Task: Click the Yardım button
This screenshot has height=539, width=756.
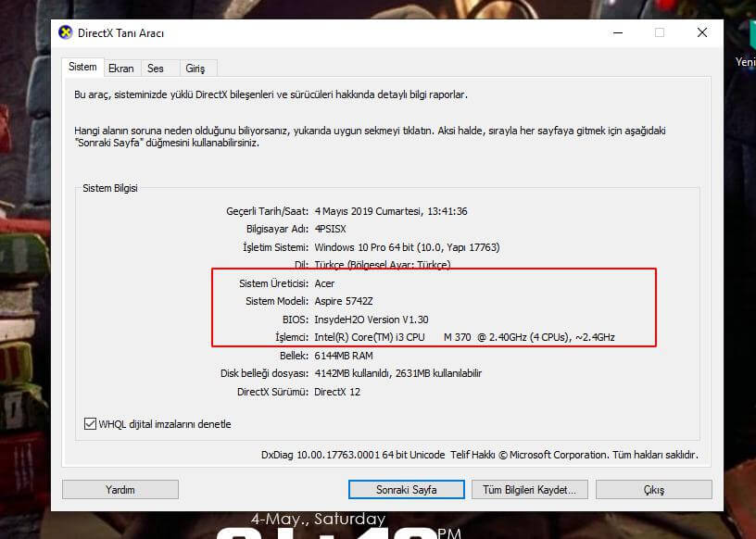Action: 120,489
